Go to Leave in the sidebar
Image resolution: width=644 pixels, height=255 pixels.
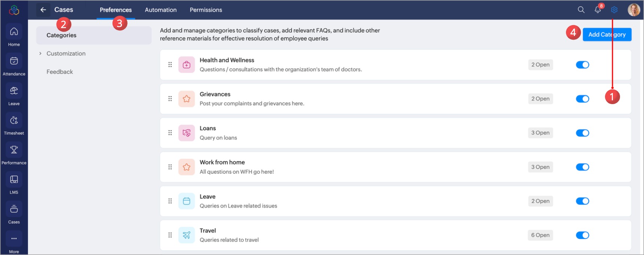click(x=14, y=91)
